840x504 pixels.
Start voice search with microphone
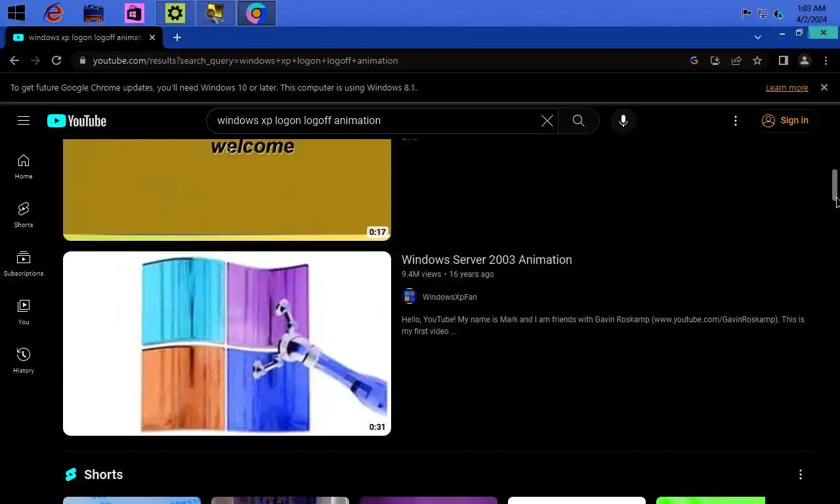(623, 121)
